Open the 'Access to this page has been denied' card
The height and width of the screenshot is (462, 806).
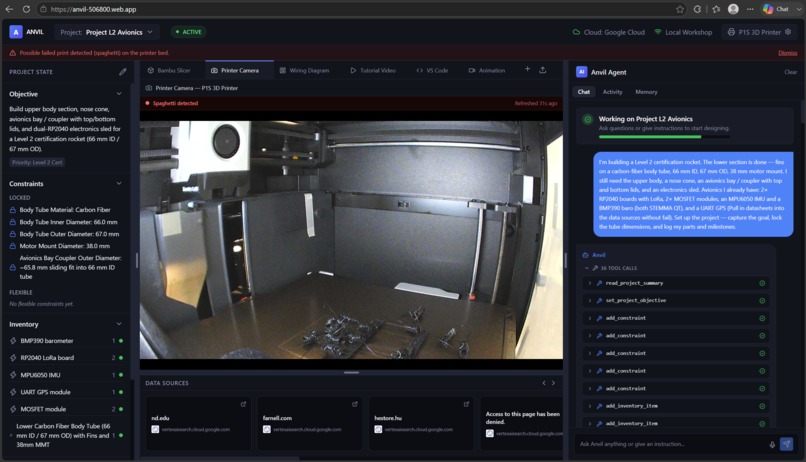[x=522, y=423]
